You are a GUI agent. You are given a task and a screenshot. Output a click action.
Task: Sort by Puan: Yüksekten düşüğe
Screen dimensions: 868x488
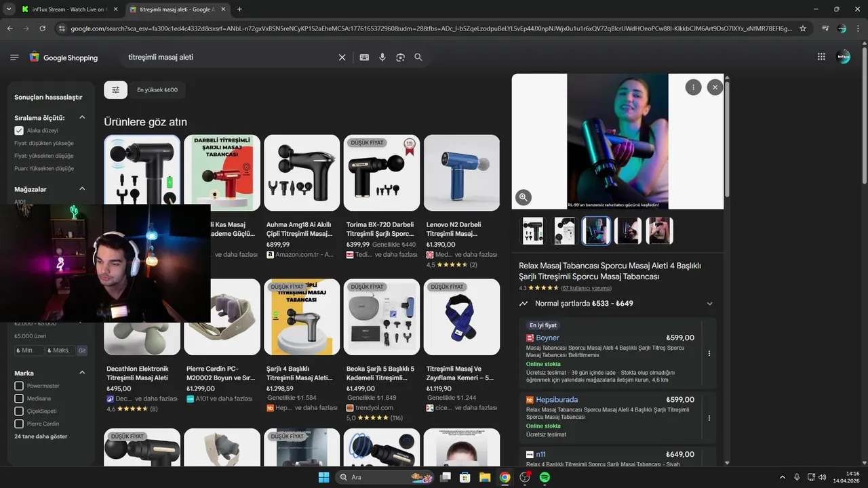click(x=44, y=168)
